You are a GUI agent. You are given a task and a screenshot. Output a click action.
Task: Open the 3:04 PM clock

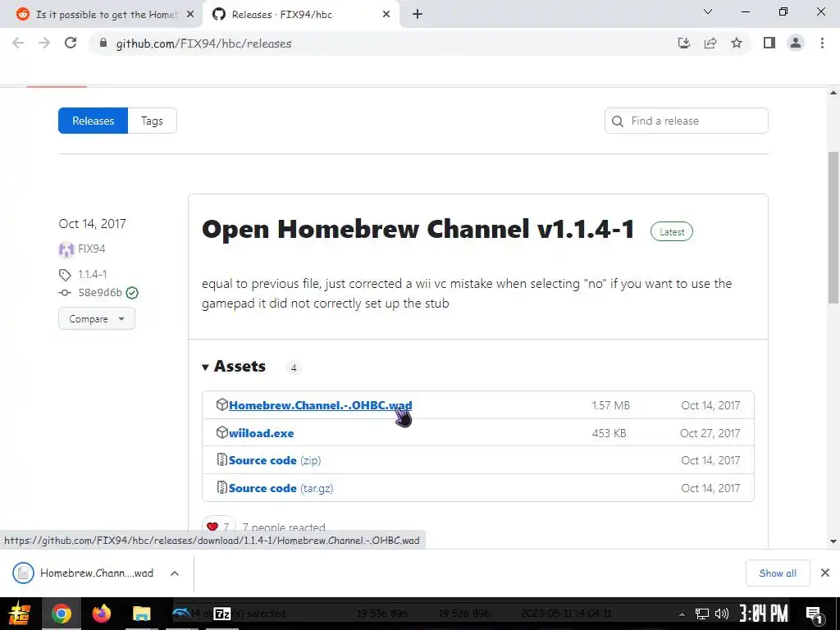[764, 614]
